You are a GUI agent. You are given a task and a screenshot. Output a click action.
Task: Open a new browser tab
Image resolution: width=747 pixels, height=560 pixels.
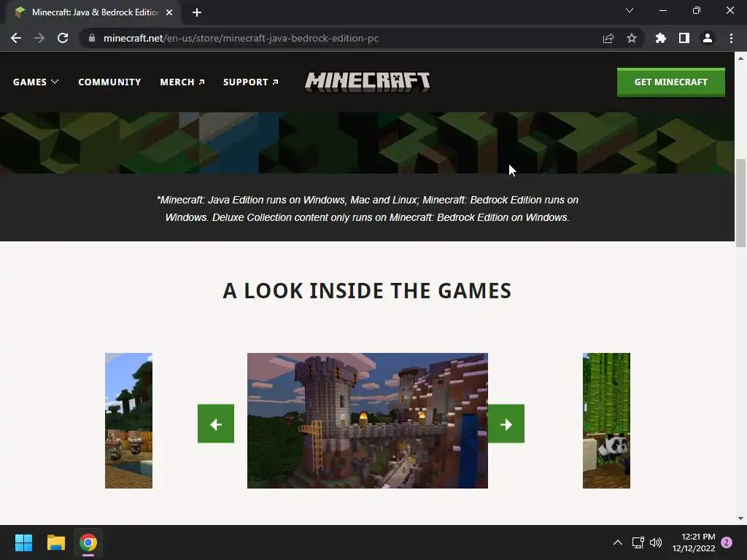pos(197,12)
